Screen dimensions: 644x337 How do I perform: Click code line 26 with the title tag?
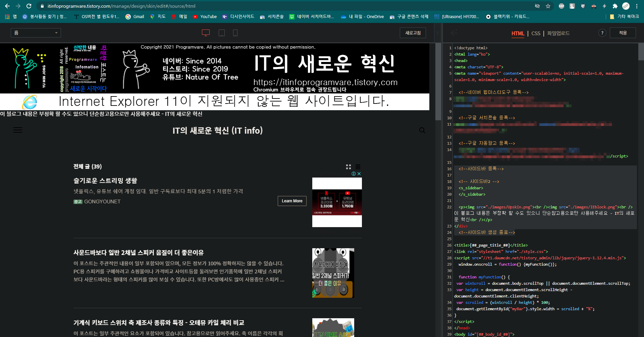[x=491, y=245]
